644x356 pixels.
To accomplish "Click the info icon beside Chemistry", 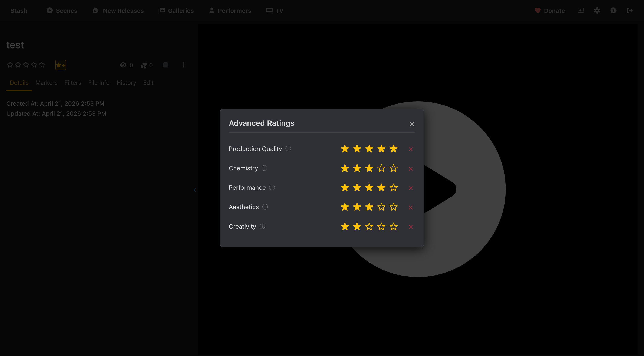I will [264, 168].
